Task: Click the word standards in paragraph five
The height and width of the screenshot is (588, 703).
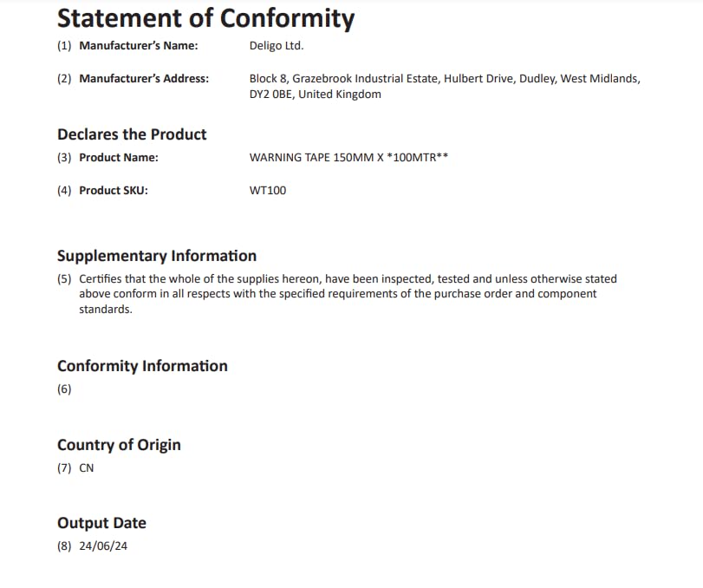Action: 106,310
